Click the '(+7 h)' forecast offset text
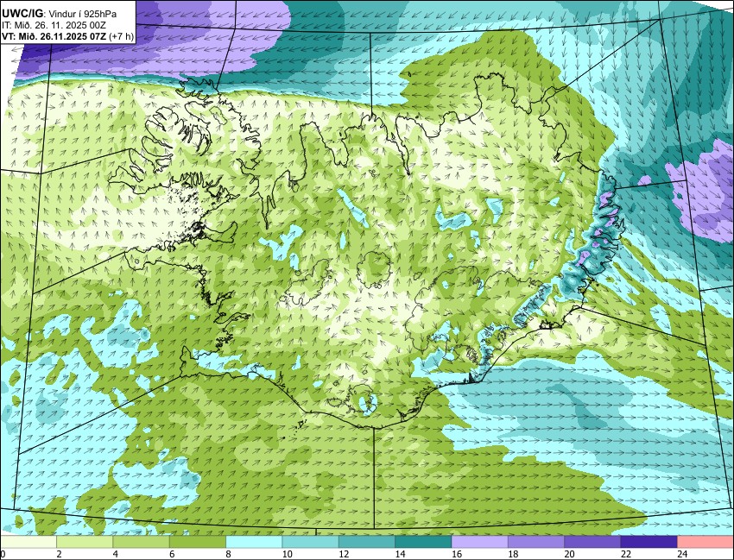This screenshot has height=560, width=734. (121, 36)
